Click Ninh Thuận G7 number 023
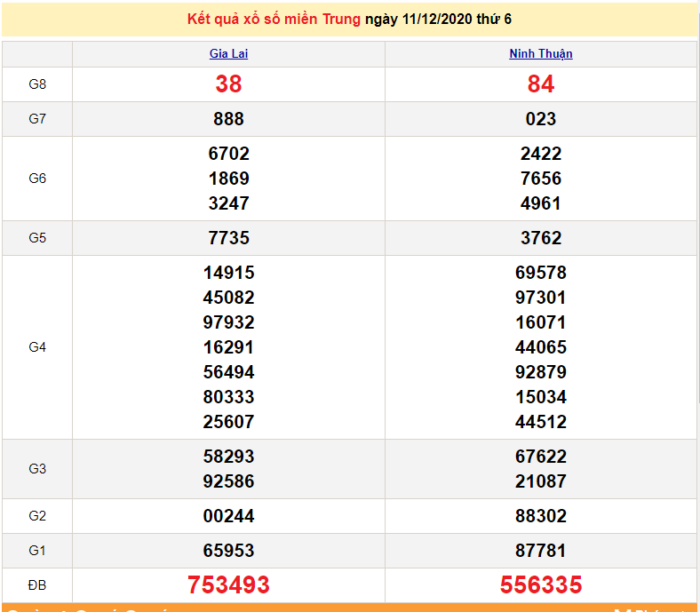The height and width of the screenshot is (612, 700). click(x=540, y=119)
